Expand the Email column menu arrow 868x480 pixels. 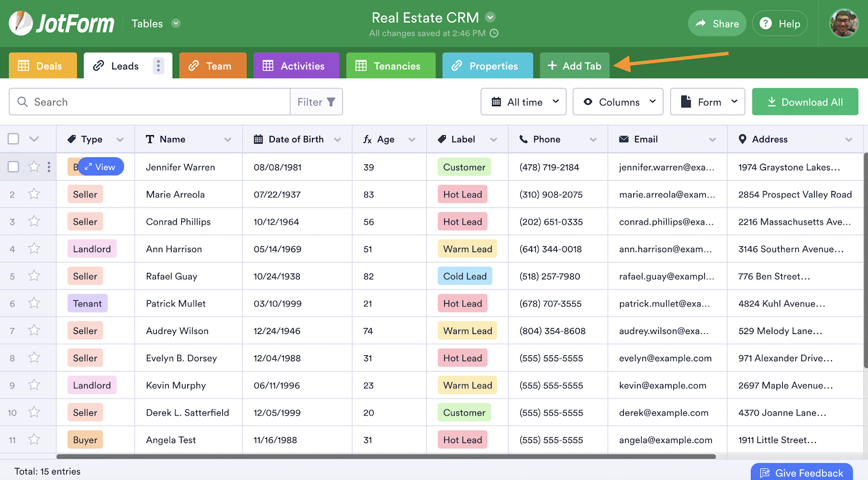click(x=712, y=139)
